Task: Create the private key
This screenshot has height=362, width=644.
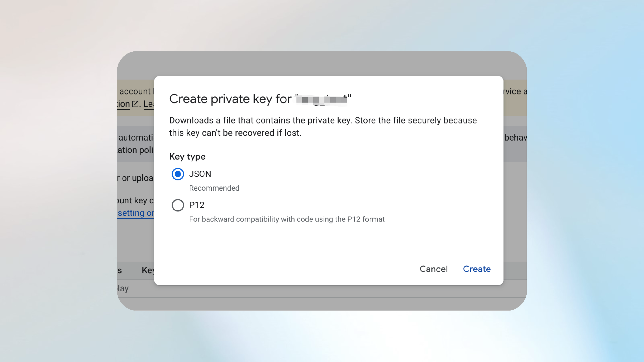Action: (x=476, y=269)
